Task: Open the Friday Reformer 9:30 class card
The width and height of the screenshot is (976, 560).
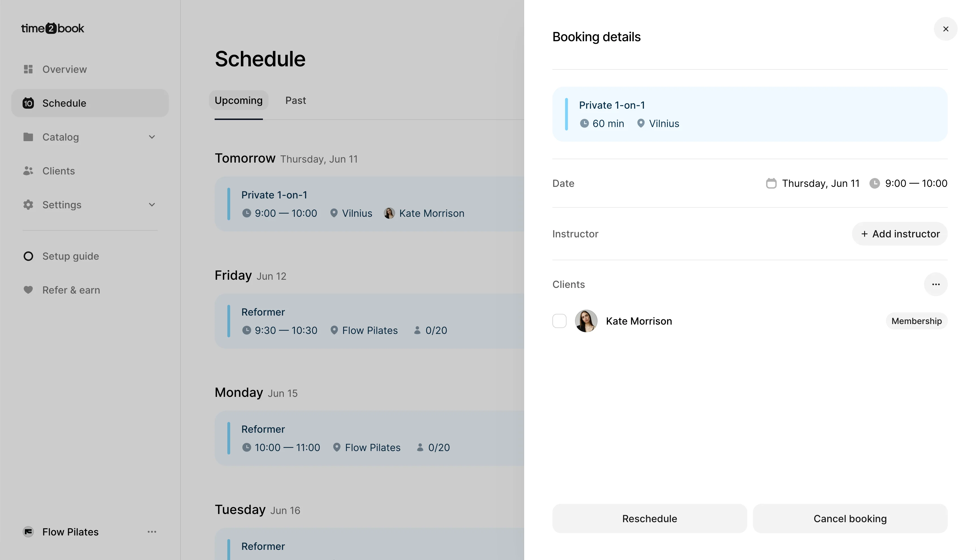Action: tap(369, 321)
